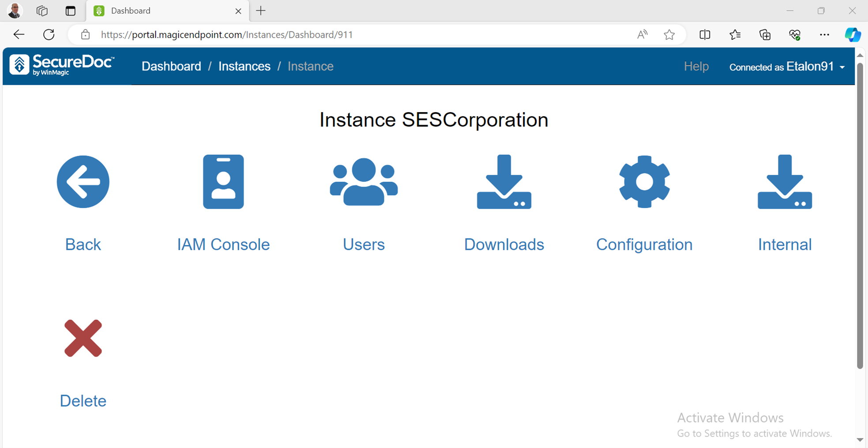This screenshot has width=868, height=448.
Task: Open the IAM Console for SESCorporation
Action: click(223, 182)
